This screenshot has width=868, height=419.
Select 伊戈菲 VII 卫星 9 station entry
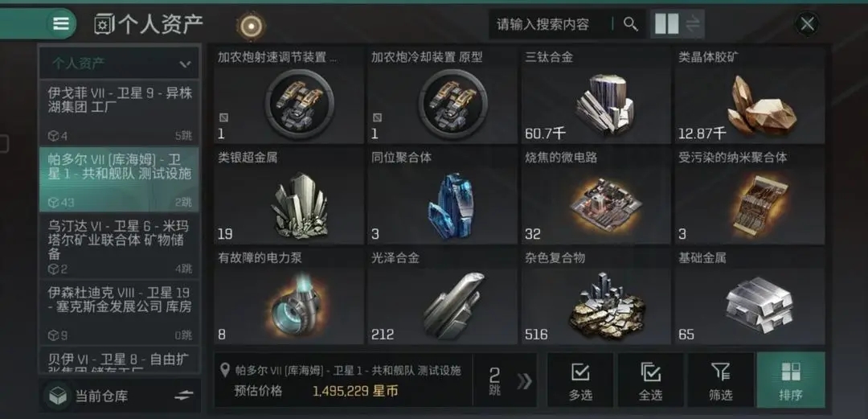pos(118,113)
